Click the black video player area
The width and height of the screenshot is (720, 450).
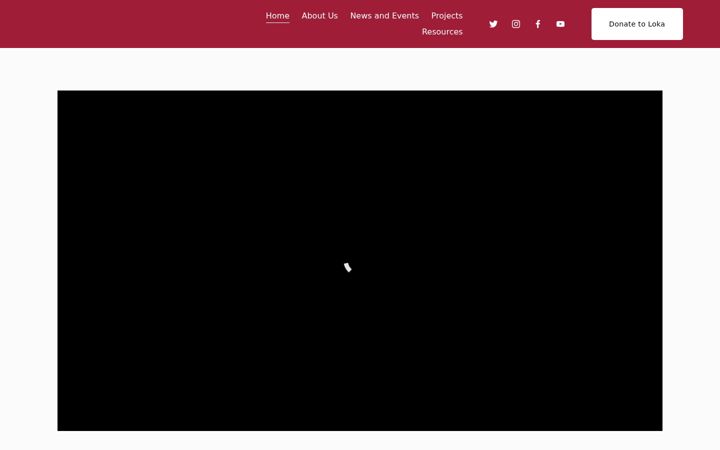point(360,260)
